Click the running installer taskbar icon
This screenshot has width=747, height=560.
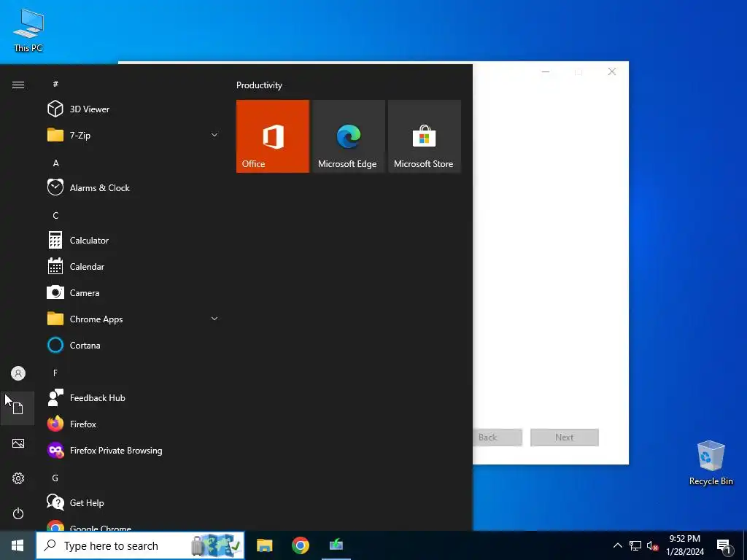click(x=336, y=545)
